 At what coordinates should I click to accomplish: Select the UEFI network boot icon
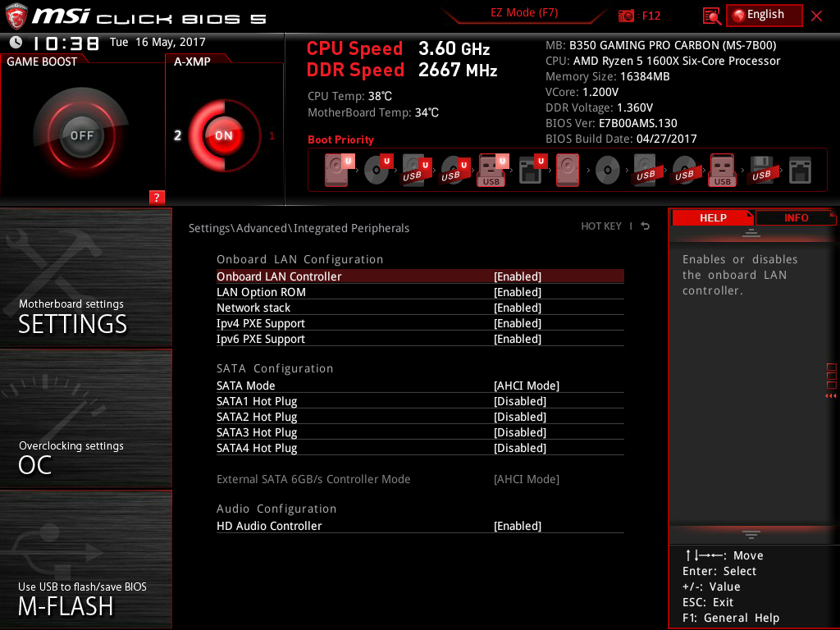pos(532,171)
